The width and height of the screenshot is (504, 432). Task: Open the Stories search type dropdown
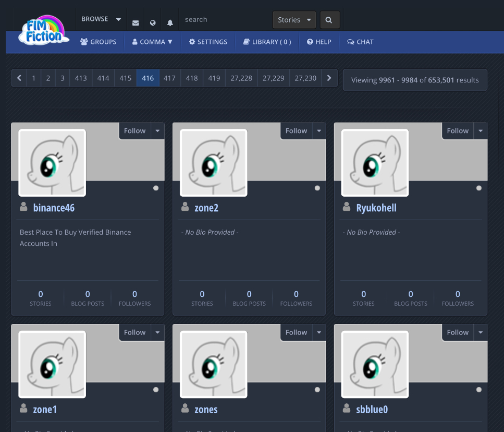294,20
